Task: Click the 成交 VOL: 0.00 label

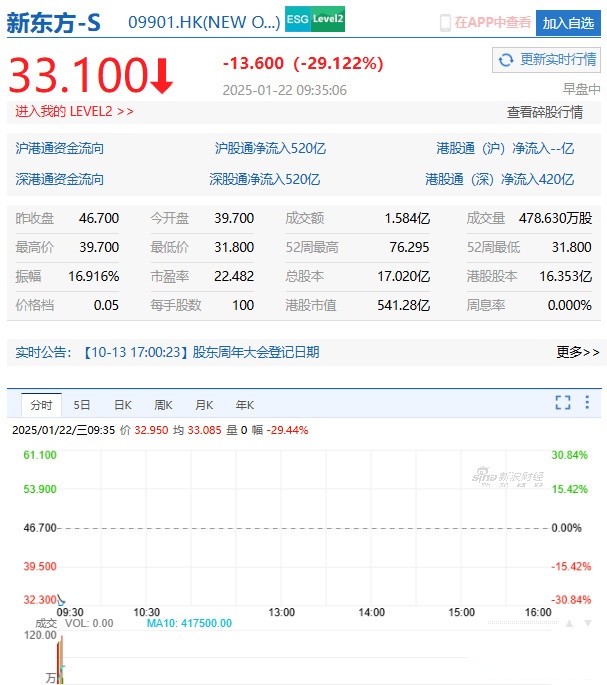Action: [74, 623]
